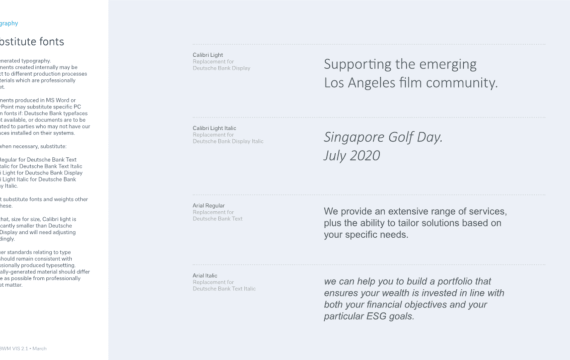The image size is (570, 360).
Task: Click 'Los Angeles film community.' line
Action: pyautogui.click(x=410, y=83)
